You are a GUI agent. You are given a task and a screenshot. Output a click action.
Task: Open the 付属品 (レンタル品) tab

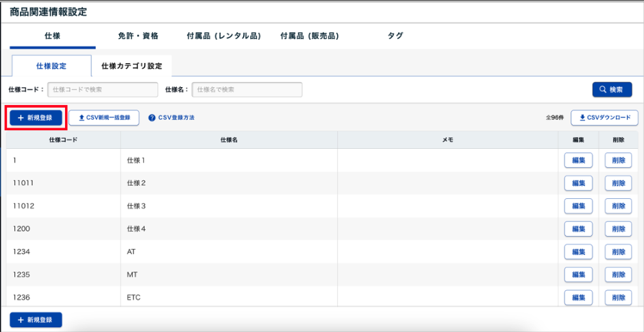(x=223, y=36)
